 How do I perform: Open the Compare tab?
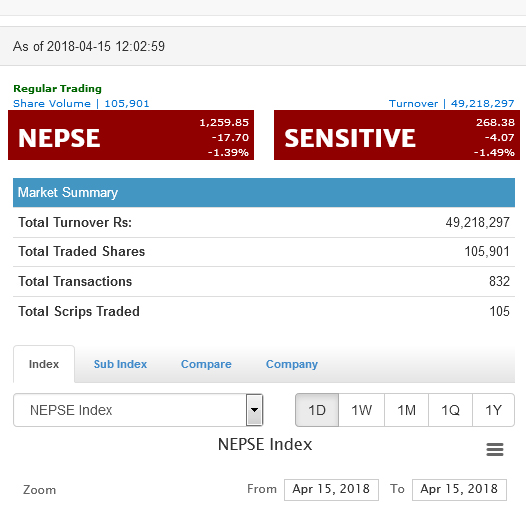[206, 364]
